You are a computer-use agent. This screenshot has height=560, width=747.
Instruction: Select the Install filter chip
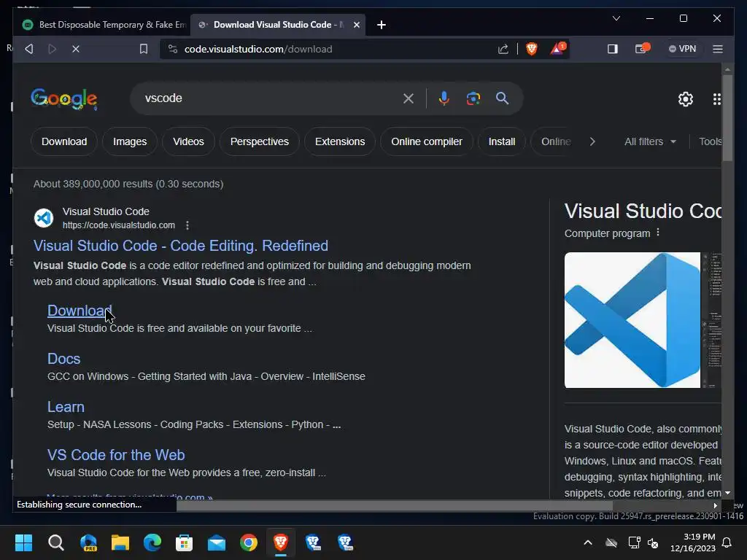tap(502, 141)
